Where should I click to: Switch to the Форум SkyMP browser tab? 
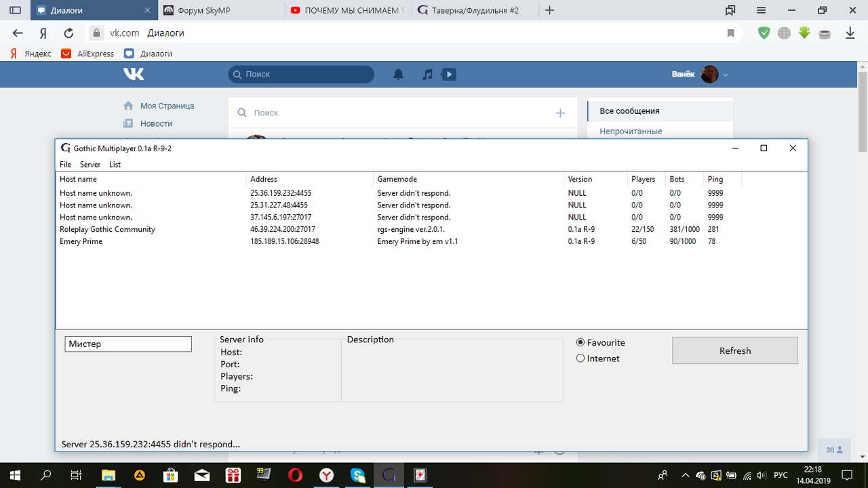tap(220, 10)
